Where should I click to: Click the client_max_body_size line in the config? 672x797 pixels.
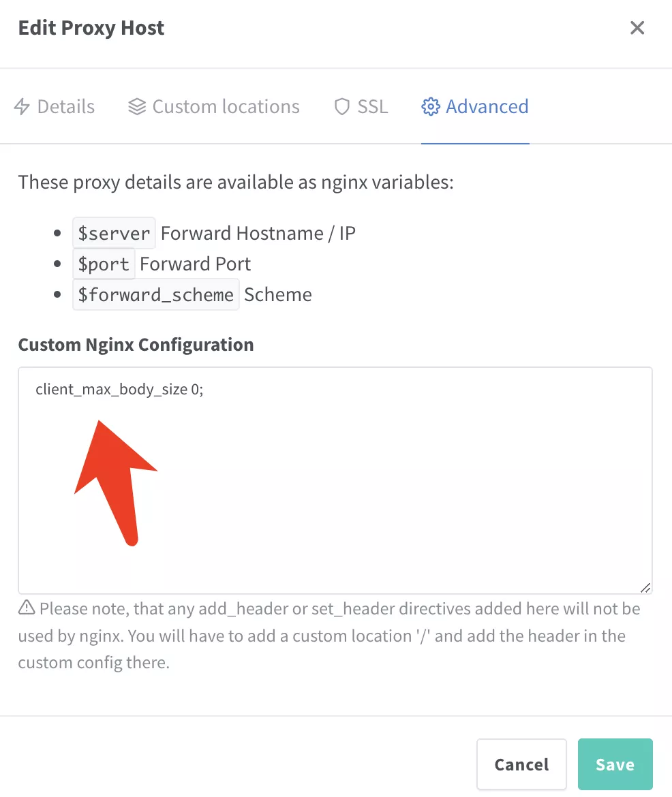point(119,390)
